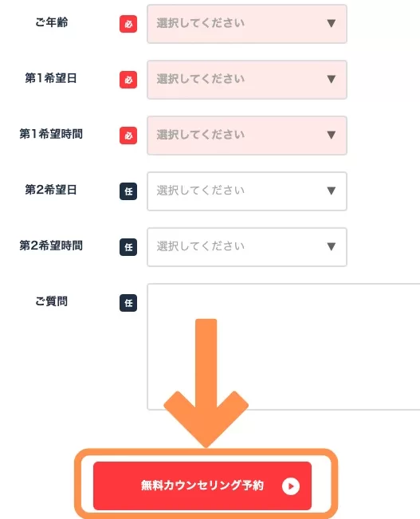Click the 第2希望日 field label
Viewport: 420px width, 519px height.
(51, 190)
